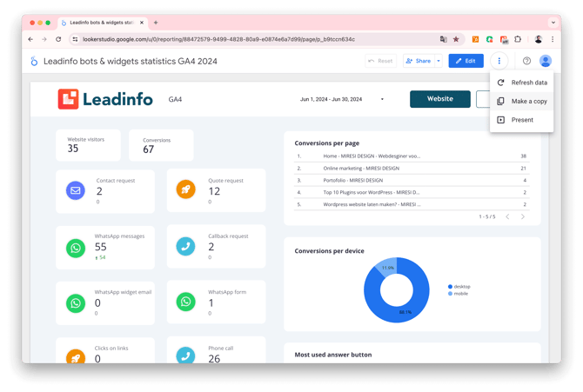The width and height of the screenshot is (583, 392).
Task: Click the Leadinfo logo
Action: click(105, 99)
